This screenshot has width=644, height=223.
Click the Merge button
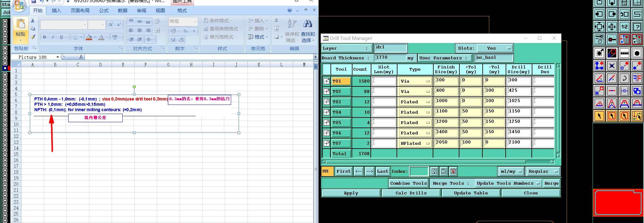click(552, 183)
